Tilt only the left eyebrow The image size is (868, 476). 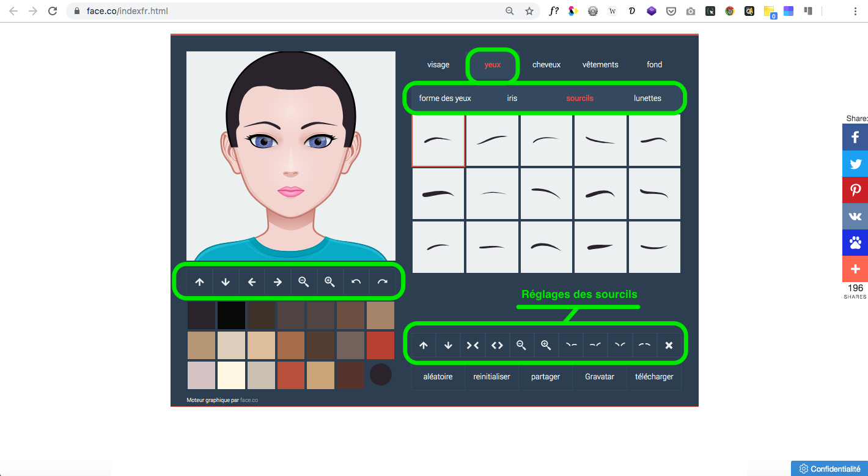point(571,345)
